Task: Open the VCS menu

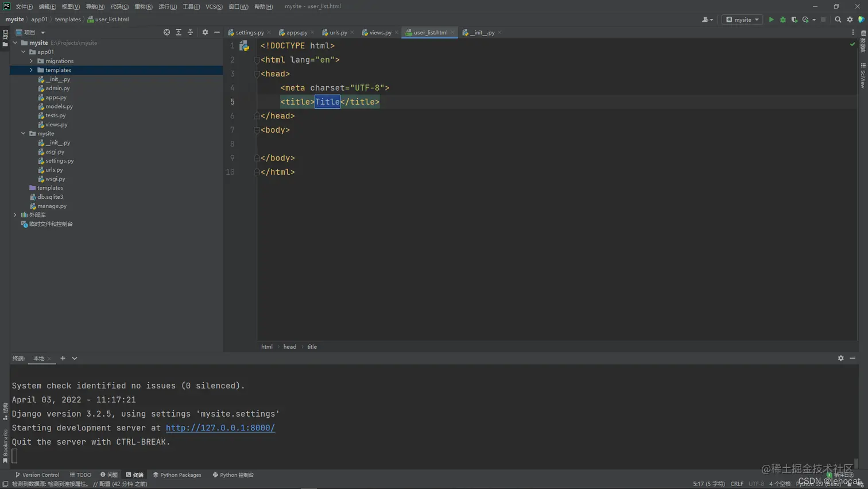Action: coord(214,6)
